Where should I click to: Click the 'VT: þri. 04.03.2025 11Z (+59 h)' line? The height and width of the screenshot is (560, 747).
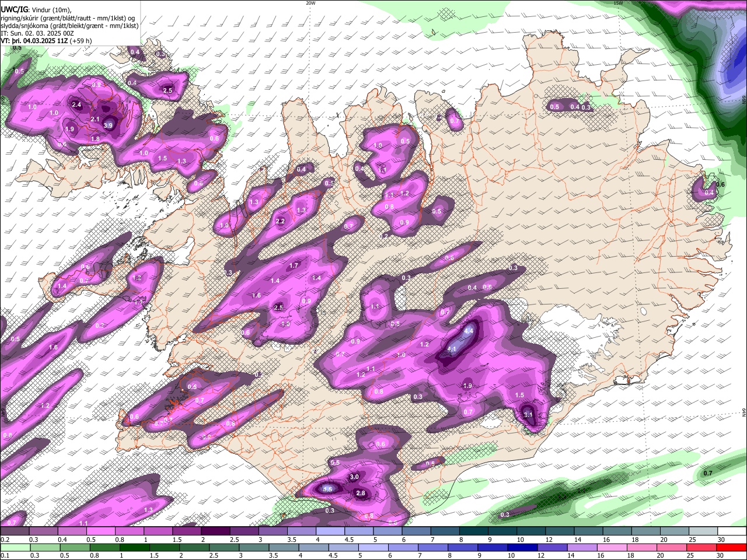(x=46, y=41)
